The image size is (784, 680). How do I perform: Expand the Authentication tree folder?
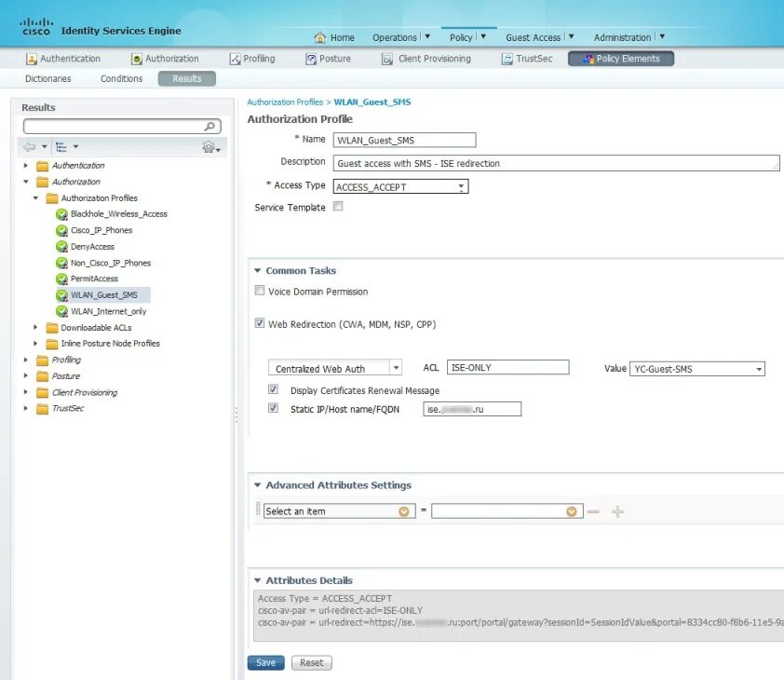click(x=26, y=165)
